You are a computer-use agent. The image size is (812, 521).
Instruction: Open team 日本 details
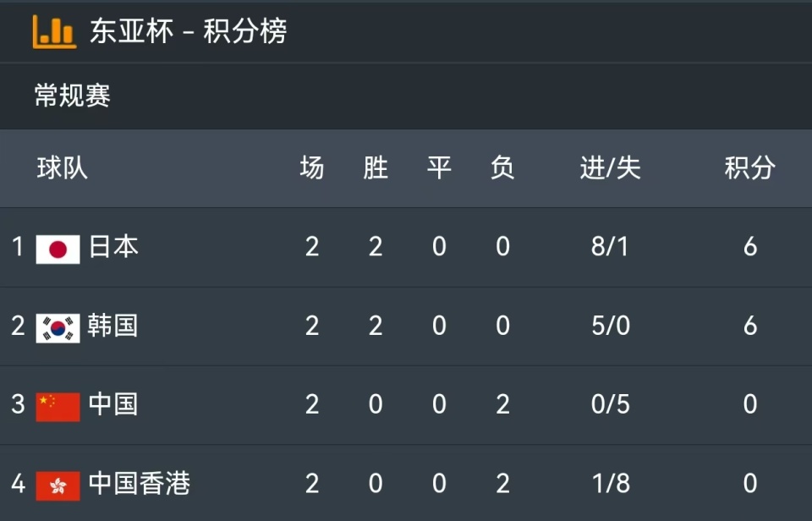(x=113, y=246)
